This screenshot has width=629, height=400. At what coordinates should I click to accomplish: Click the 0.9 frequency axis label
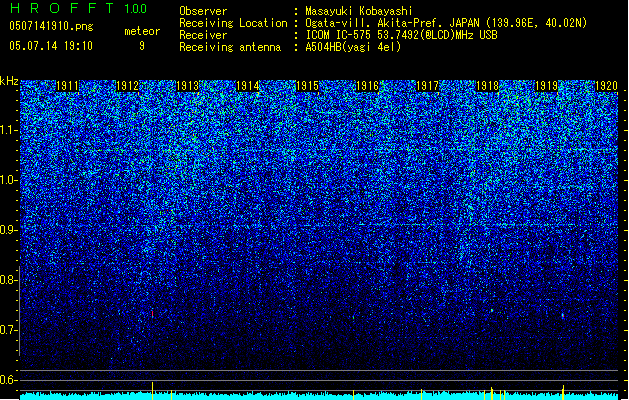(x=9, y=230)
